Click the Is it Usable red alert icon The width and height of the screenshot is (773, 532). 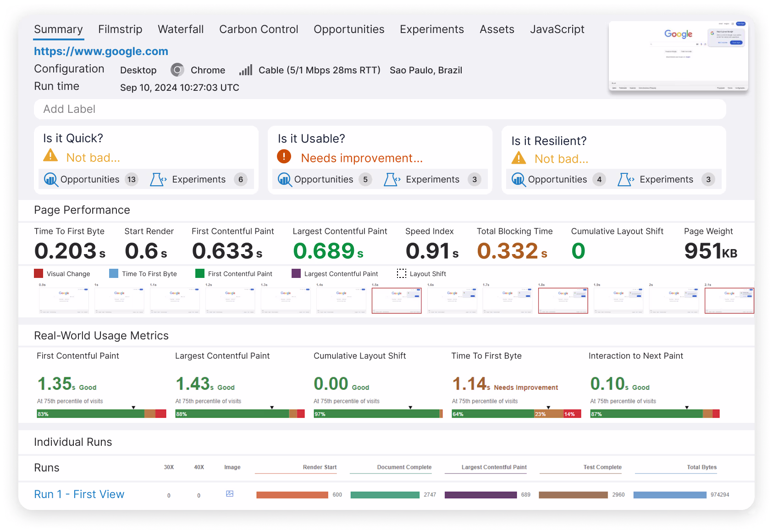(x=284, y=156)
